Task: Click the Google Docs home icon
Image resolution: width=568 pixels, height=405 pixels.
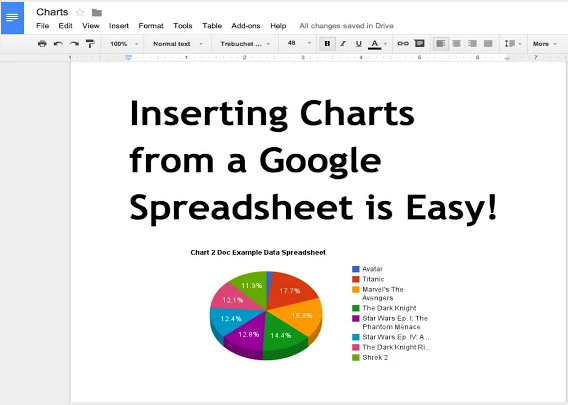Action: (12, 18)
